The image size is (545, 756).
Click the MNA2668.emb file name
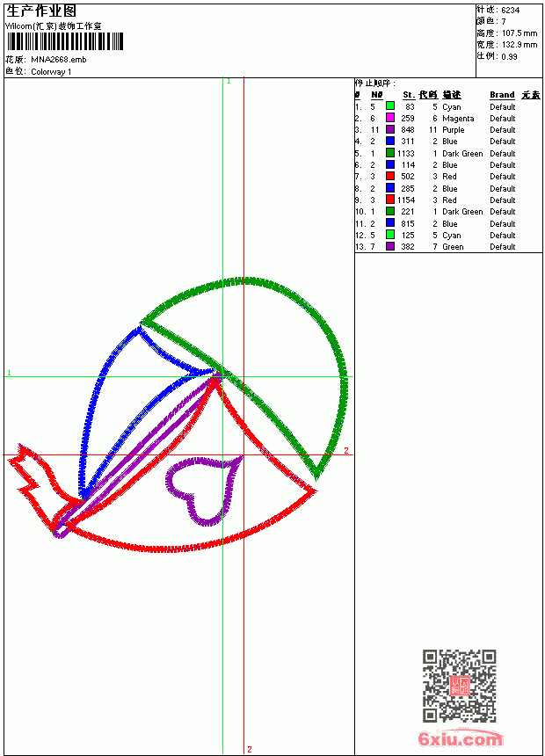pos(59,59)
